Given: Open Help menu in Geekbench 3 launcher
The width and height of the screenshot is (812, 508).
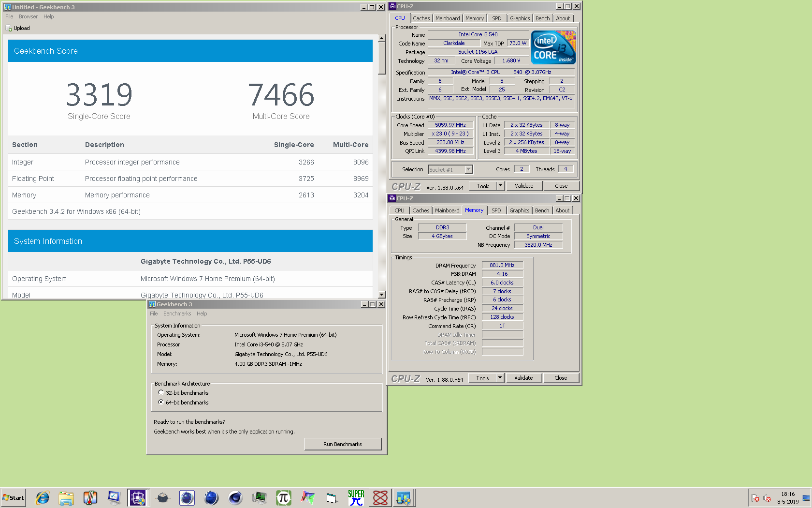Looking at the screenshot, I should (x=202, y=314).
